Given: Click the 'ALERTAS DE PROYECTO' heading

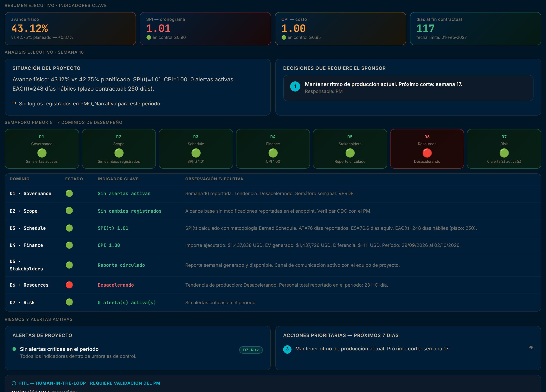Looking at the screenshot, I should [x=42, y=335].
